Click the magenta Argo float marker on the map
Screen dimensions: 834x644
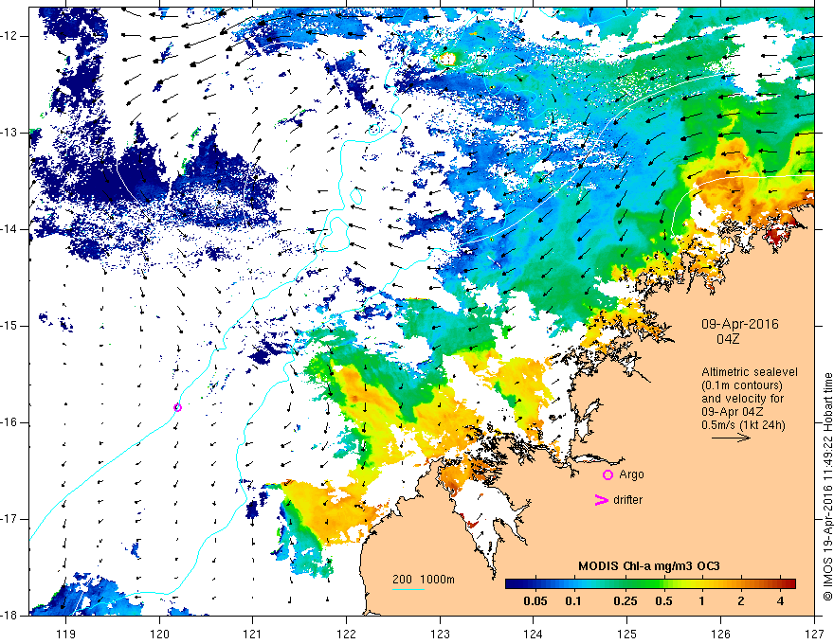click(177, 407)
